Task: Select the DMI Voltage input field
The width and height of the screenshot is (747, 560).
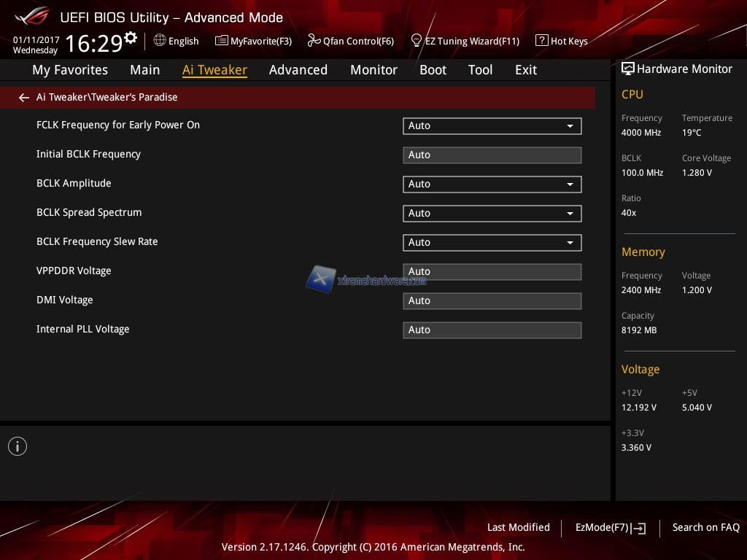Action: (492, 300)
